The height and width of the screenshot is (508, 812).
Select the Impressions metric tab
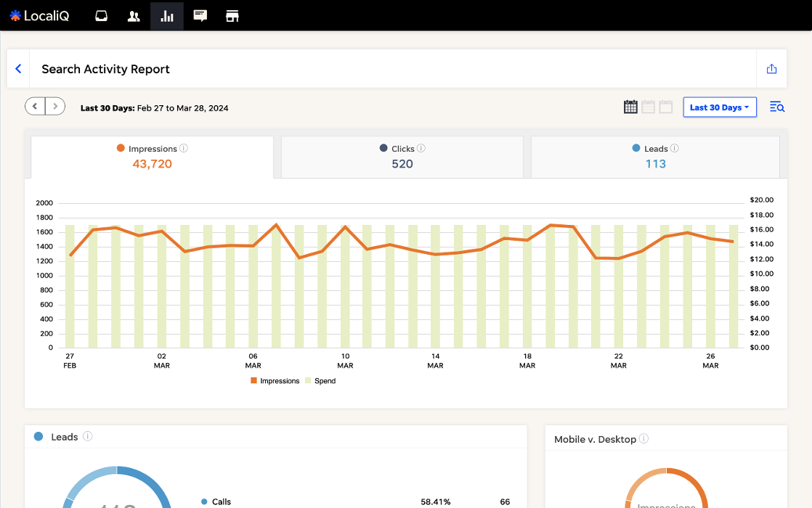[x=152, y=157]
